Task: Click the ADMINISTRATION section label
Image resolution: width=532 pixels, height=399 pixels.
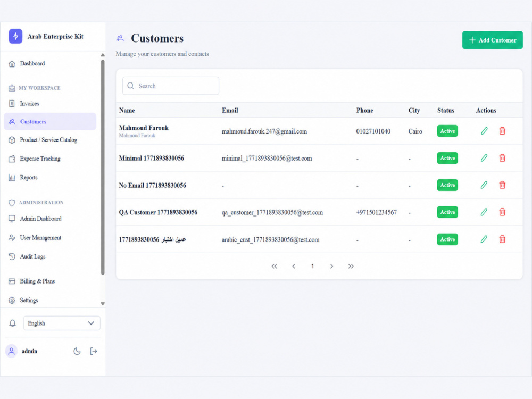Action: pos(41,203)
